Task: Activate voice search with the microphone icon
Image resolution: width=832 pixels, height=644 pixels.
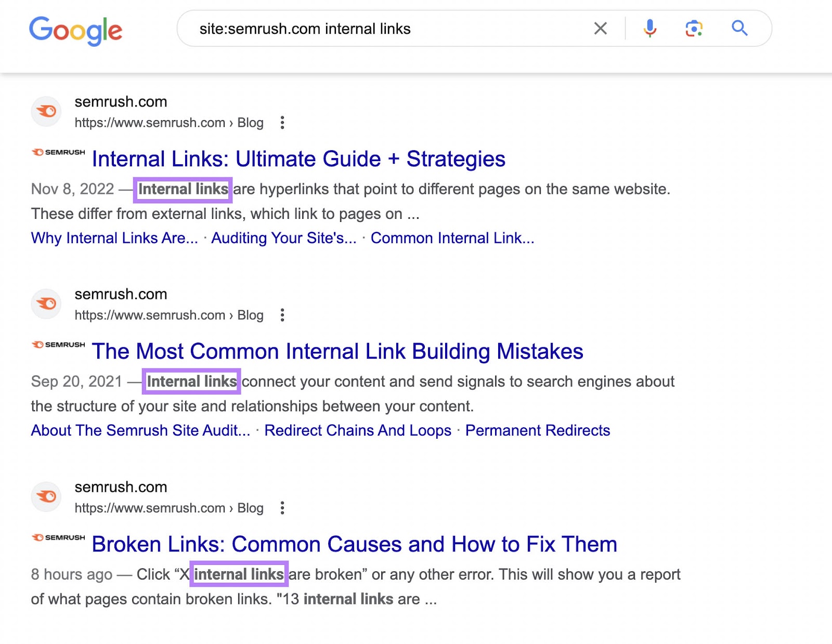Action: 649,29
